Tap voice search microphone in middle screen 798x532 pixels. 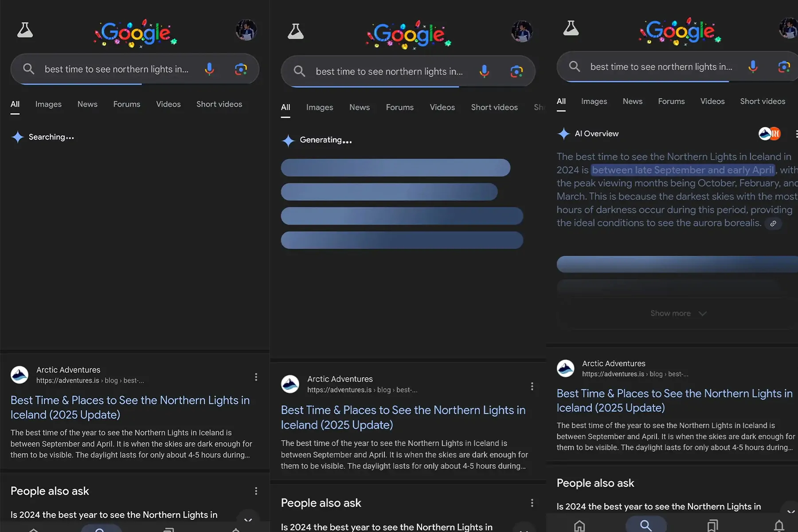pyautogui.click(x=484, y=71)
